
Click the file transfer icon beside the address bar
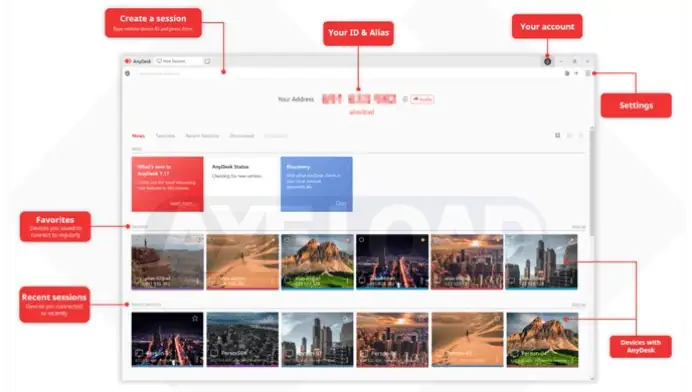pyautogui.click(x=567, y=73)
